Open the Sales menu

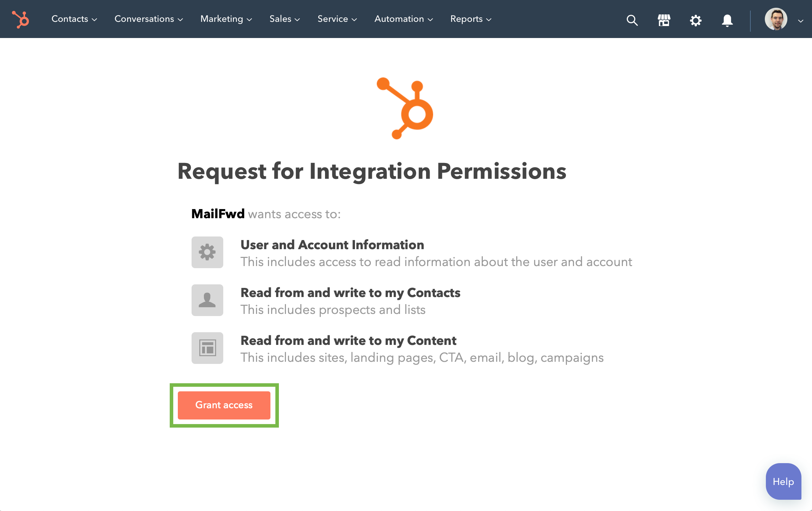tap(285, 19)
